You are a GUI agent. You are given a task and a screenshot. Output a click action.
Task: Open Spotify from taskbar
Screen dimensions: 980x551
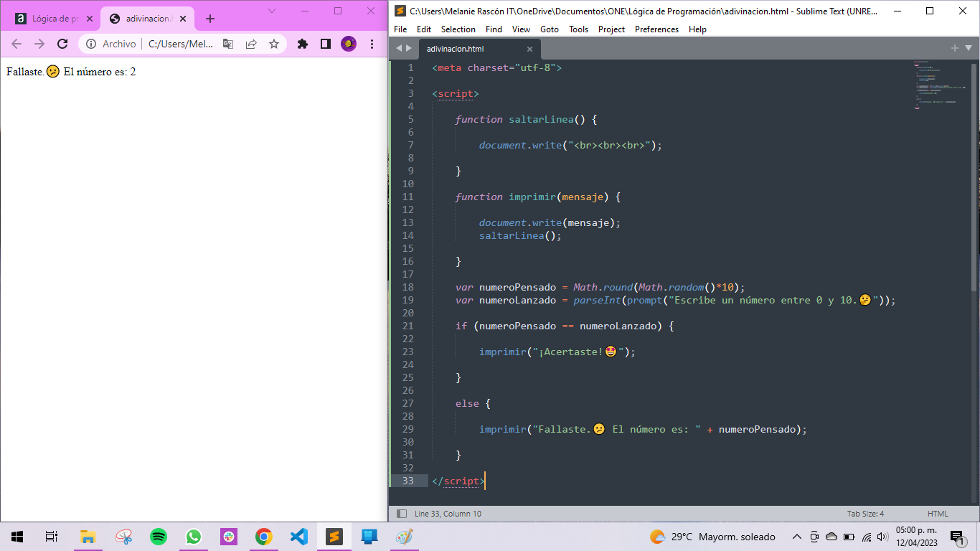click(159, 537)
